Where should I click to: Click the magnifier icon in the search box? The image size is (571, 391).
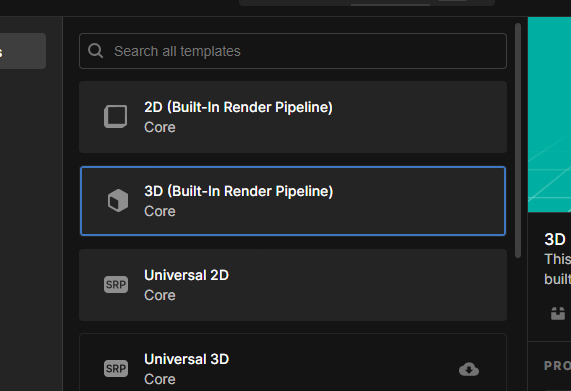(95, 51)
